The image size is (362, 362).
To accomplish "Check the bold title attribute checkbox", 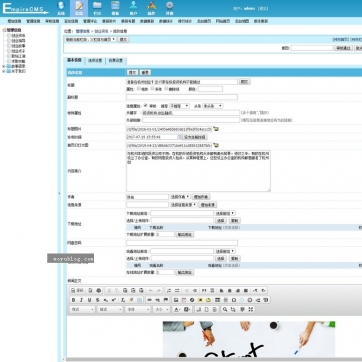I will [139, 89].
